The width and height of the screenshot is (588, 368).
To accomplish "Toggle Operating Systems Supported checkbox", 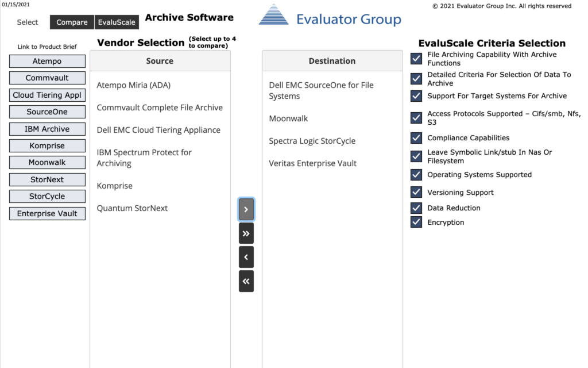I will click(416, 175).
